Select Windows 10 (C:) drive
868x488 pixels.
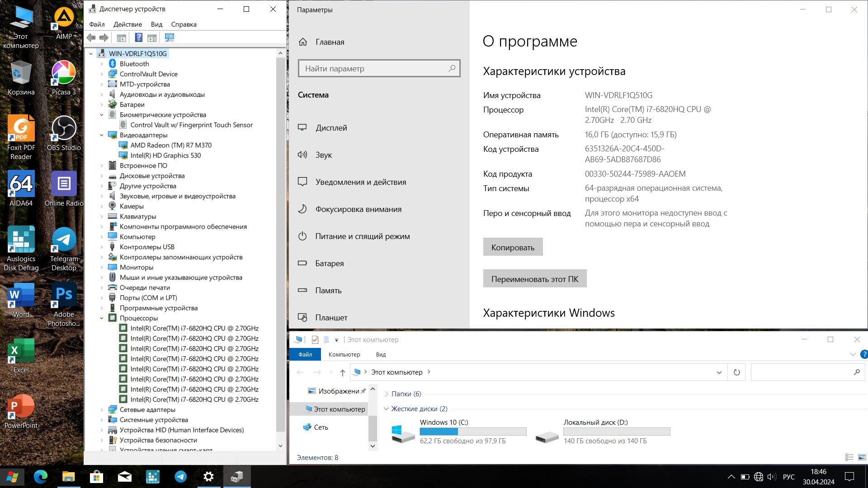point(459,432)
